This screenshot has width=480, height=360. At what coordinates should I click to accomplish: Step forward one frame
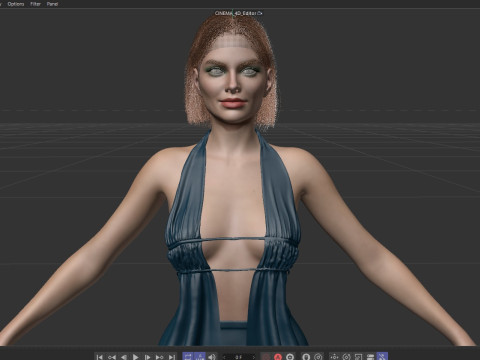point(147,357)
